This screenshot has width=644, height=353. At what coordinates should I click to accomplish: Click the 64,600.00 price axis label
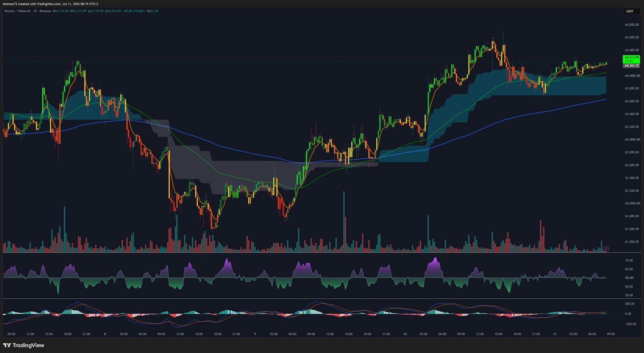point(632,37)
